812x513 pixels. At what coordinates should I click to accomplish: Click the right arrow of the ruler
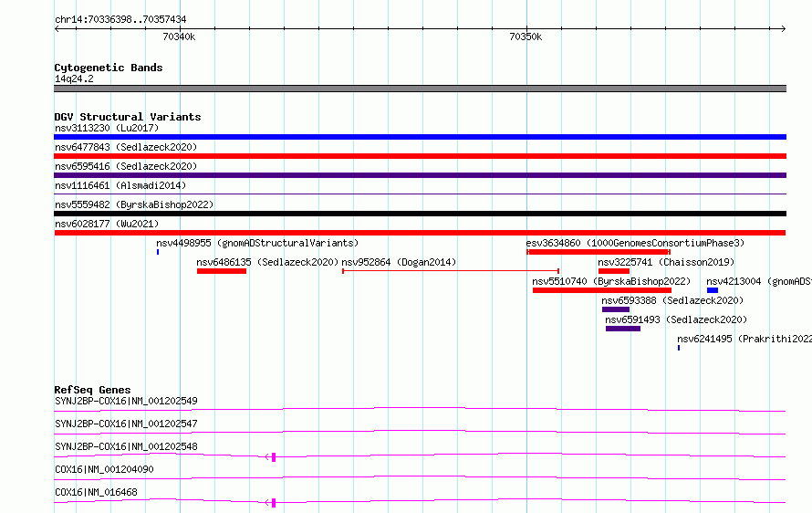coord(784,29)
